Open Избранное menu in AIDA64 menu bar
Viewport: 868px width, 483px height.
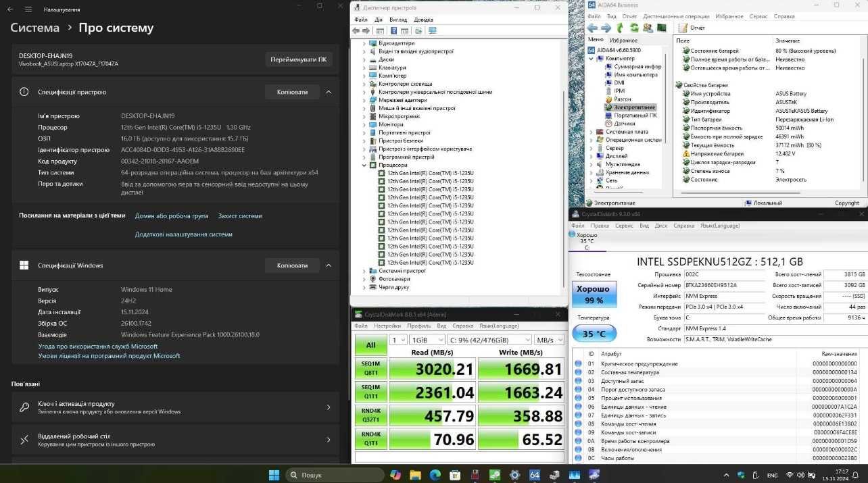(729, 16)
